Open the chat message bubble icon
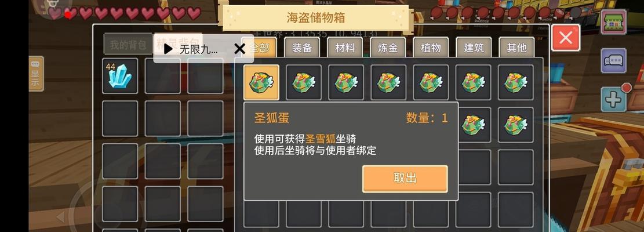The width and height of the screenshot is (644, 232). pos(614,61)
